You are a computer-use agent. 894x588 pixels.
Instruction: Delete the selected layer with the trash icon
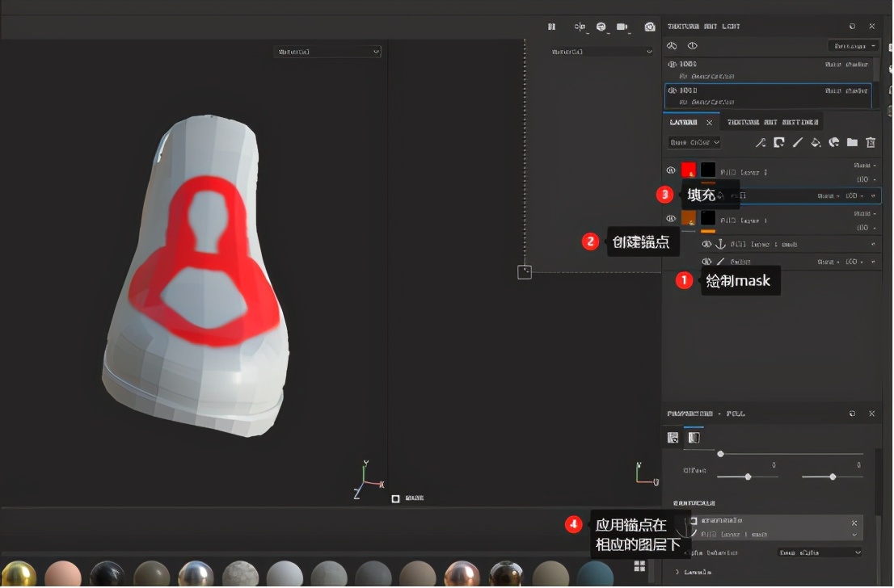click(x=871, y=142)
